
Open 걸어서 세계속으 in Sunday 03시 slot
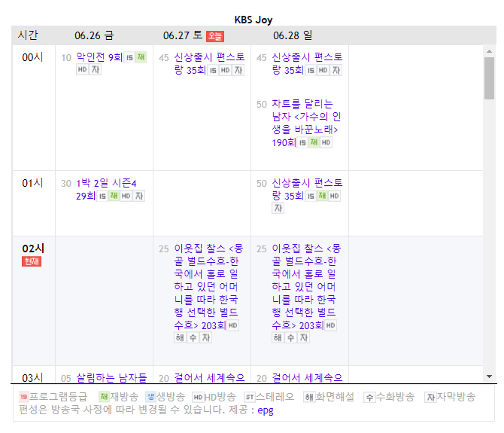click(x=307, y=378)
